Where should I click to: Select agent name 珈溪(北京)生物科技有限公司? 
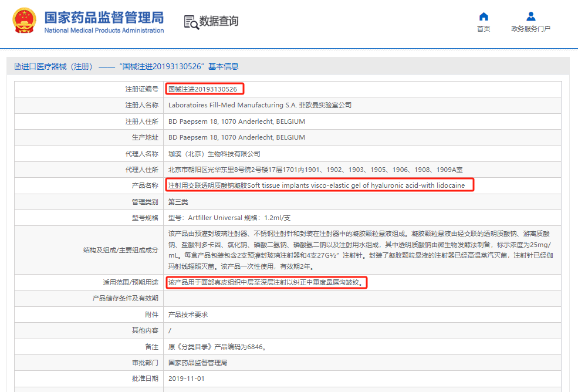tap(215, 154)
